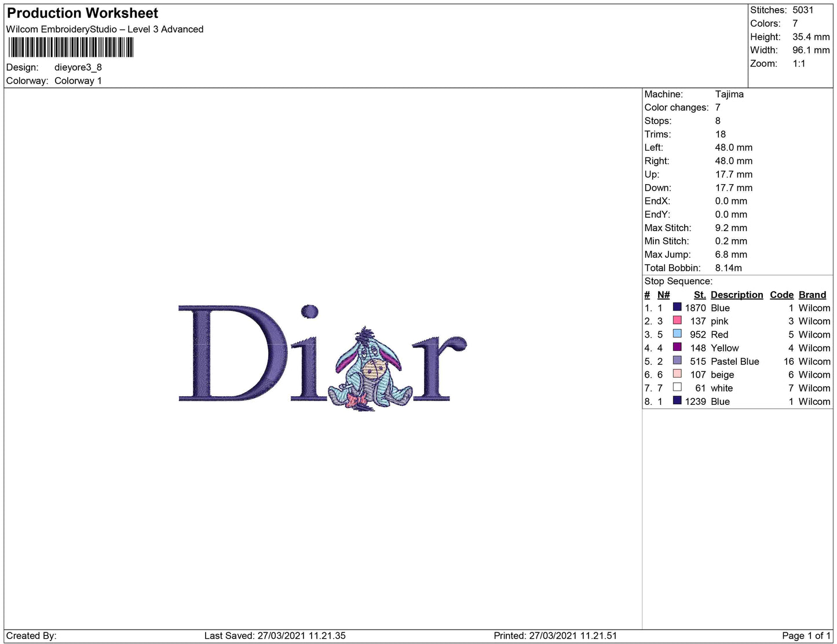Image resolution: width=837 pixels, height=644 pixels.
Task: Click the Stitches value "5031"
Action: pos(803,10)
